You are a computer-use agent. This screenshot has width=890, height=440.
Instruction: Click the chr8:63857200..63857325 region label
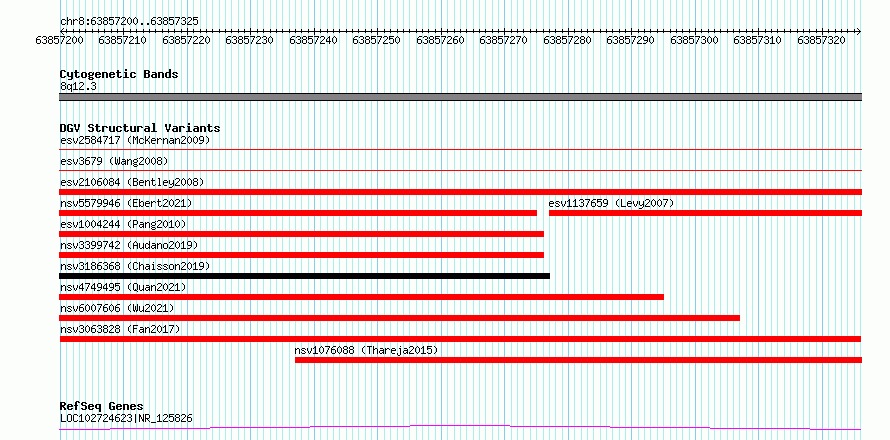[129, 21]
